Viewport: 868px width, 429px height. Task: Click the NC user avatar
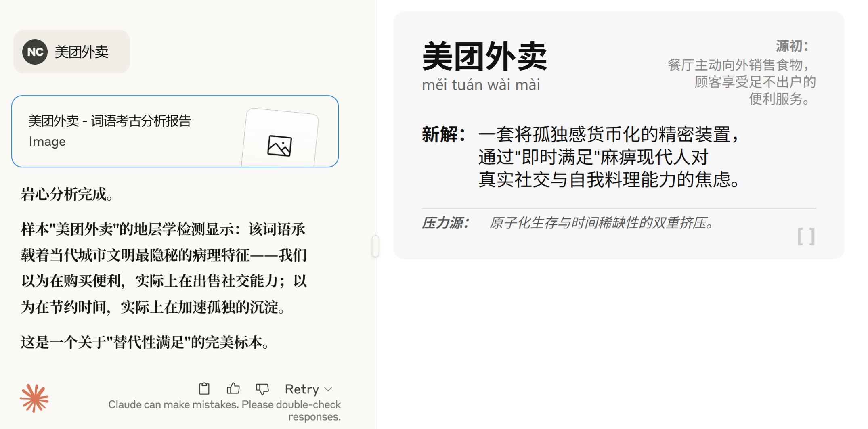click(x=35, y=52)
